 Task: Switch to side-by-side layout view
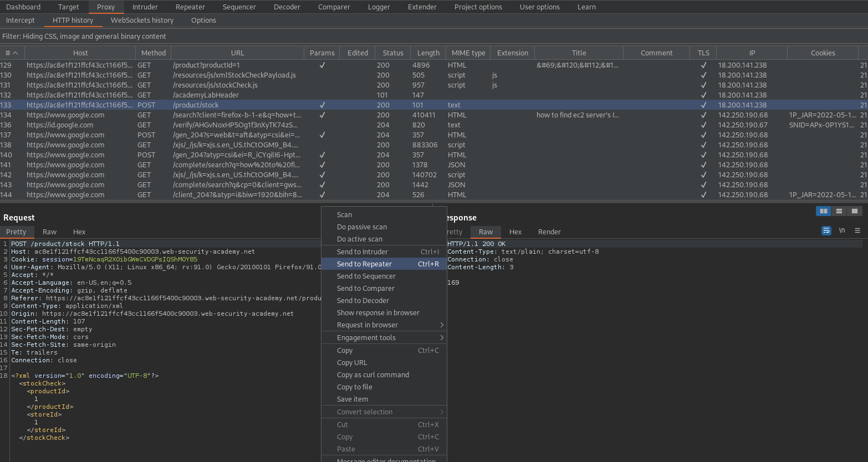pyautogui.click(x=824, y=211)
